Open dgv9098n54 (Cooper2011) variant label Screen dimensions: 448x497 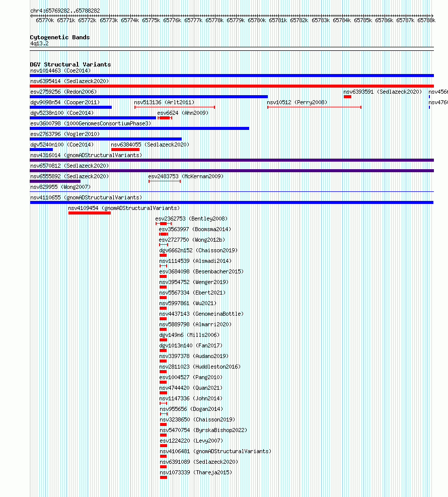pyautogui.click(x=65, y=102)
